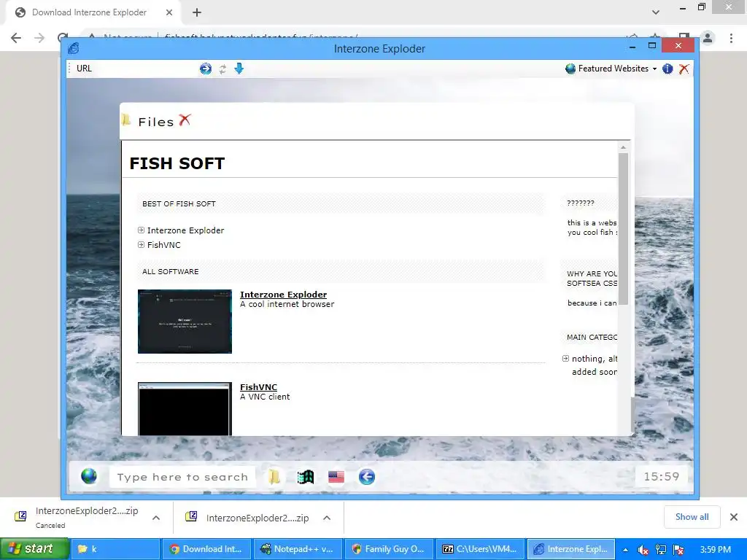Click Chrome's forward navigation arrow
The image size is (747, 560).
click(x=39, y=38)
